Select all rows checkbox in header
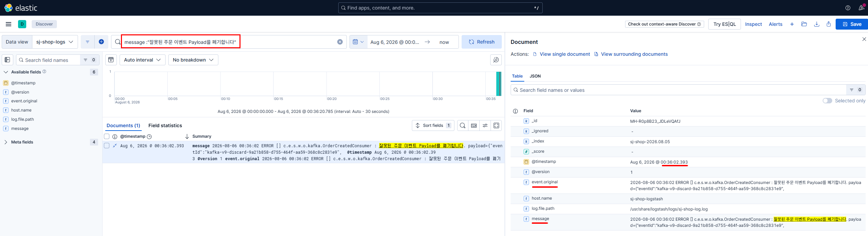Viewport: 868px width, 236px height. (107, 136)
